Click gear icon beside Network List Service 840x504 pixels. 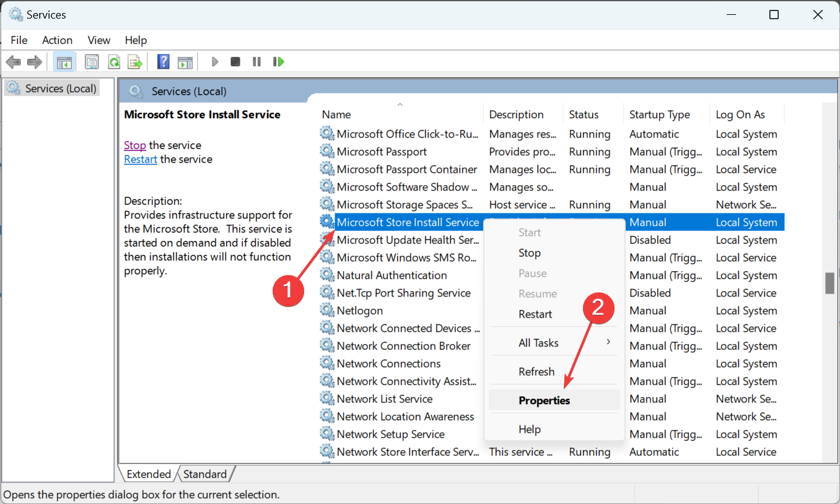coord(326,399)
